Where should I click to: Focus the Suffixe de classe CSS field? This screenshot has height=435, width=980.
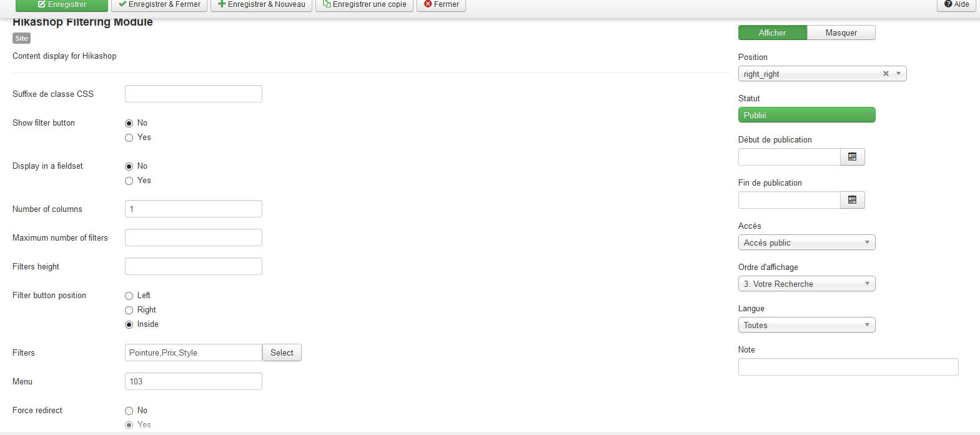pyautogui.click(x=193, y=94)
